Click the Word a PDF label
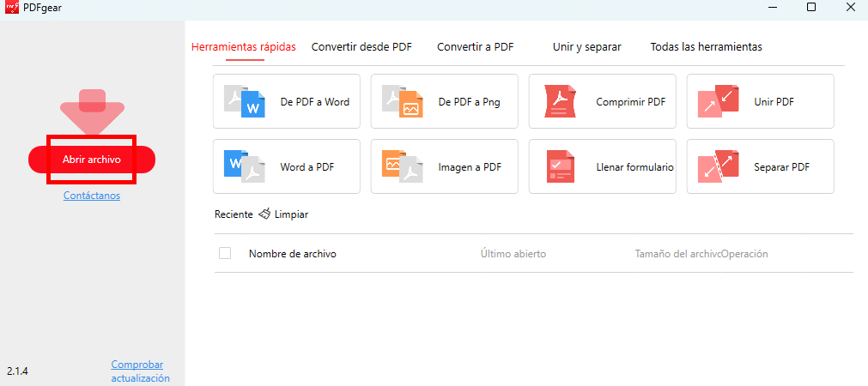 click(307, 167)
